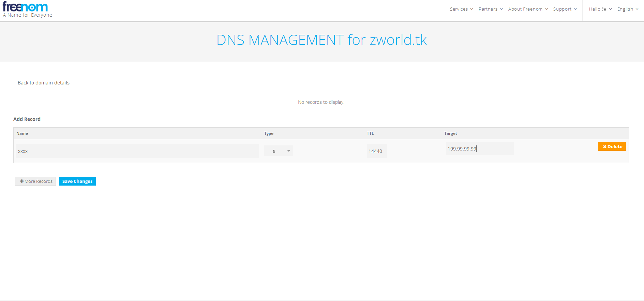Click the Type column header
The image size is (644, 301).
[269, 133]
